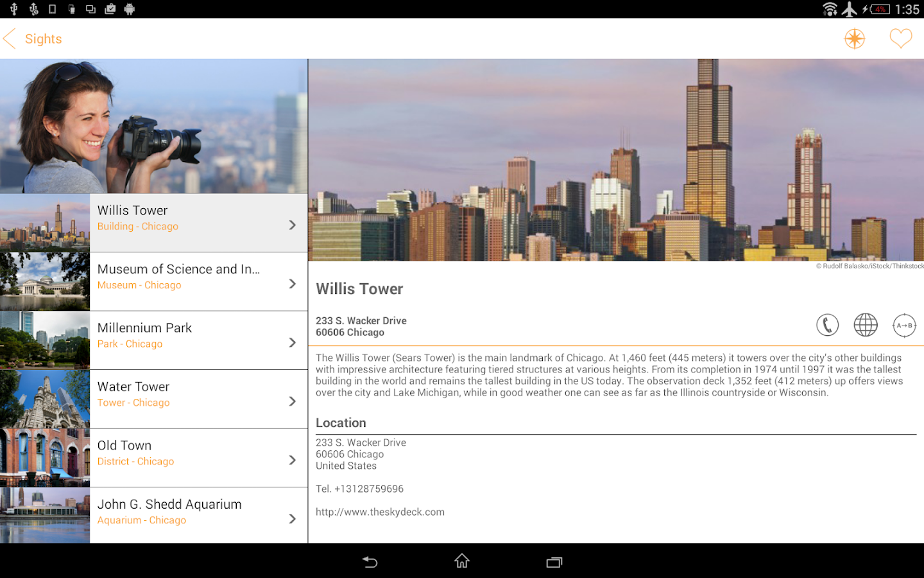This screenshot has height=578, width=924.
Task: Tap the Android recent apps button
Action: pos(554,562)
